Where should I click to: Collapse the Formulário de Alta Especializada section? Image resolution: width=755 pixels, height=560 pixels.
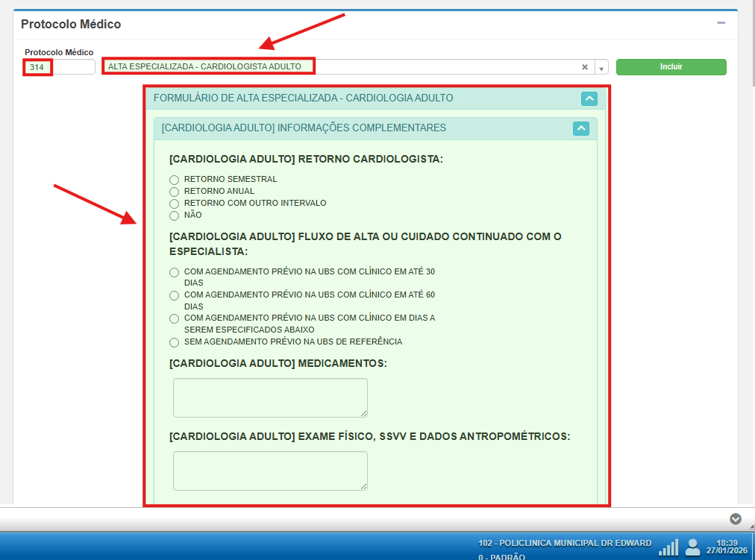point(589,98)
